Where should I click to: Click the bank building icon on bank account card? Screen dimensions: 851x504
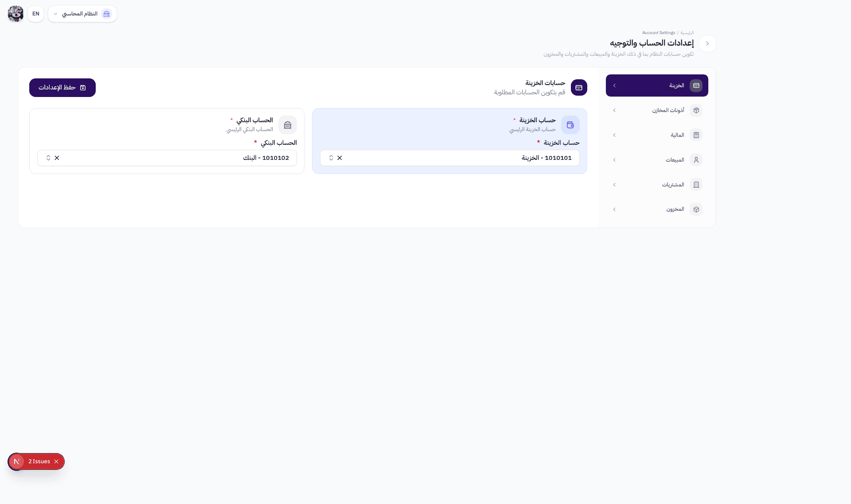coord(287,125)
